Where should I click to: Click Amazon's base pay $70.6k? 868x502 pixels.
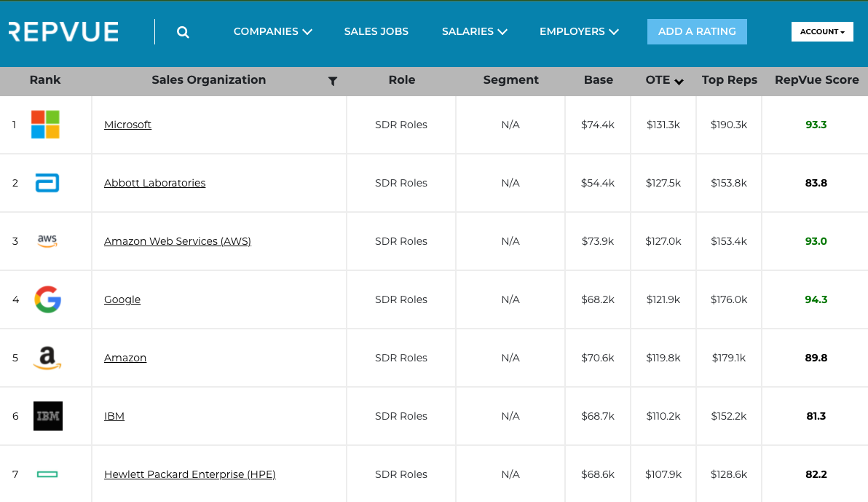point(598,358)
